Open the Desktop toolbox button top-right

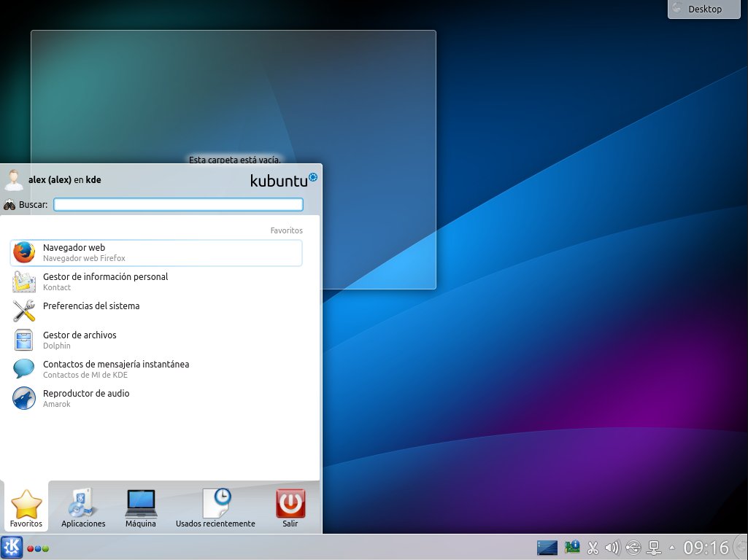[704, 9]
